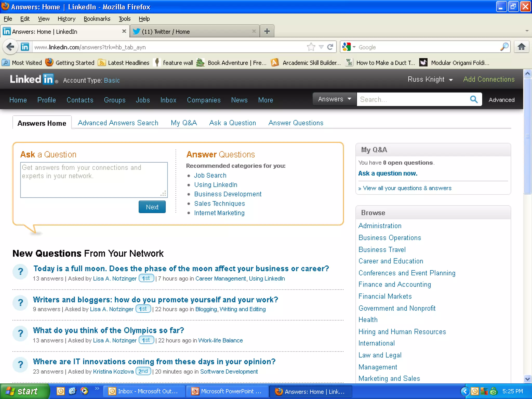The image size is (532, 399).
Task: Click the LinkedIn search magnifier icon
Action: pyautogui.click(x=474, y=99)
